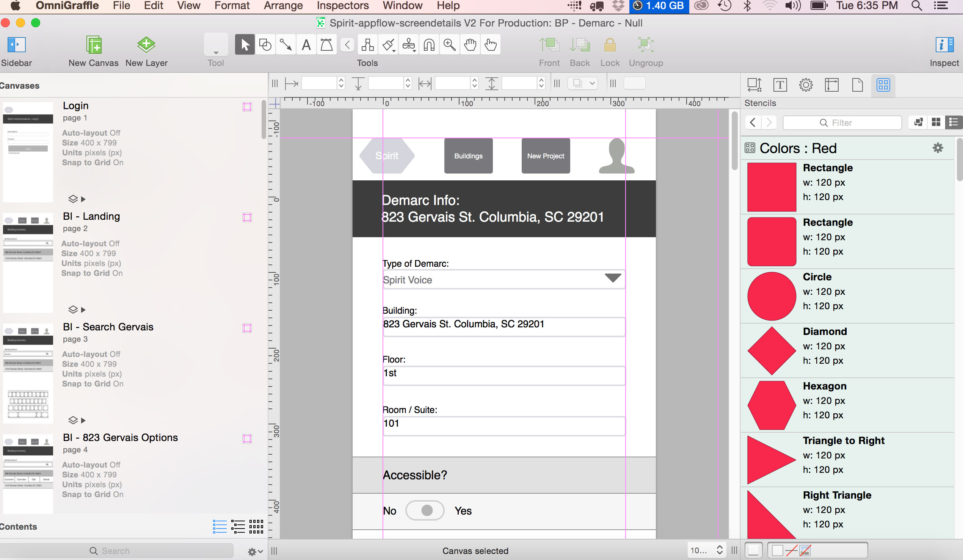963x560 pixels.
Task: Click the Lock button
Action: [610, 45]
